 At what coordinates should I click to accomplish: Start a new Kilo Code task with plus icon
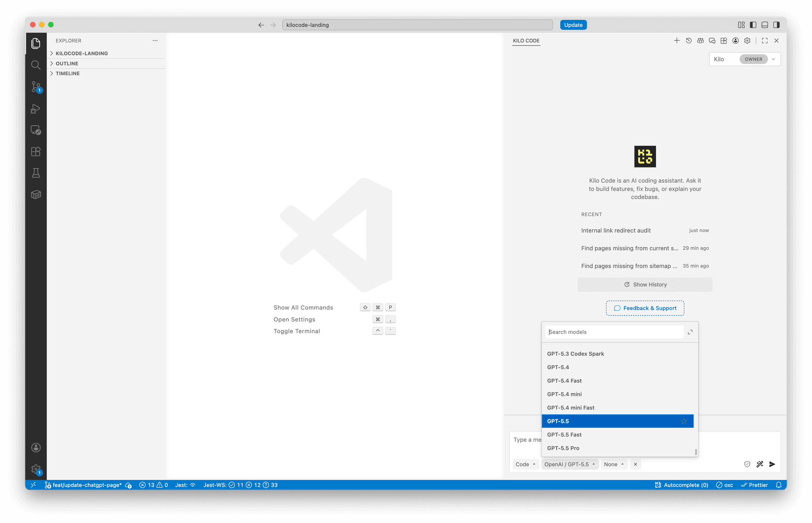click(677, 41)
